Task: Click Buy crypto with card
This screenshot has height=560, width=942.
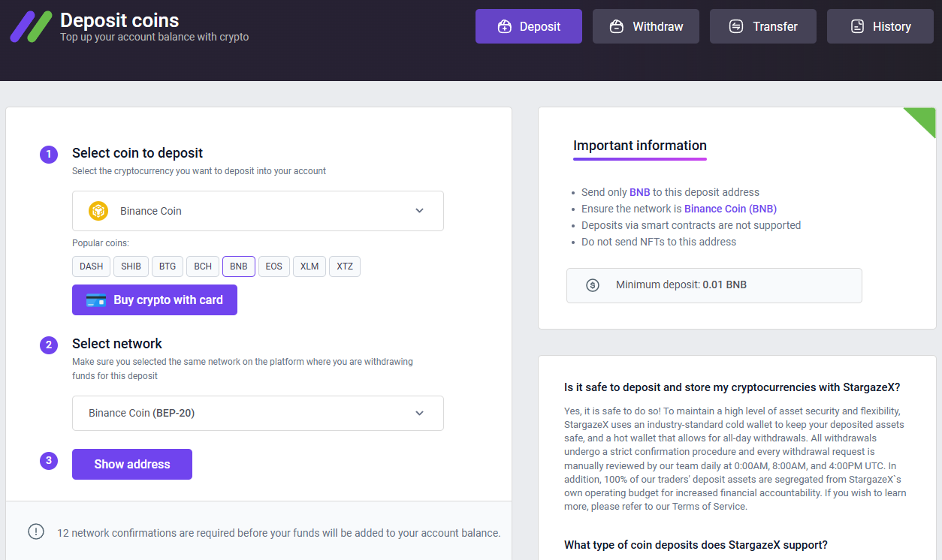Action: (155, 300)
